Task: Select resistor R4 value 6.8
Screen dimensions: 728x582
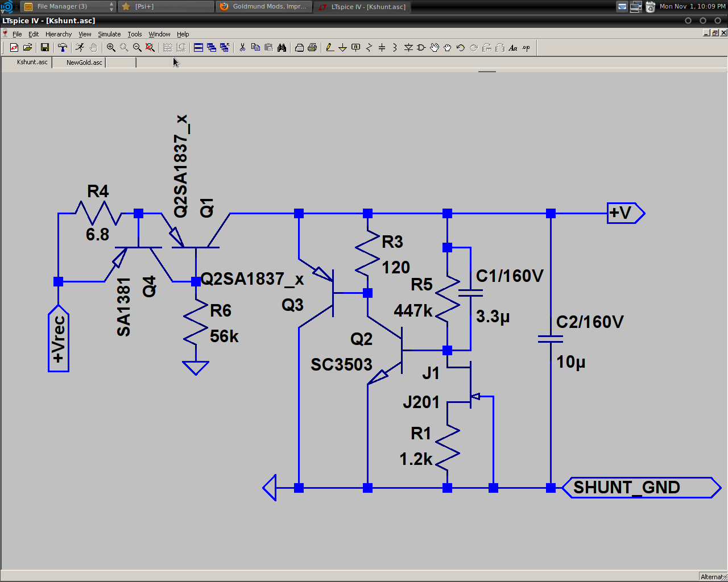Action: click(97, 234)
